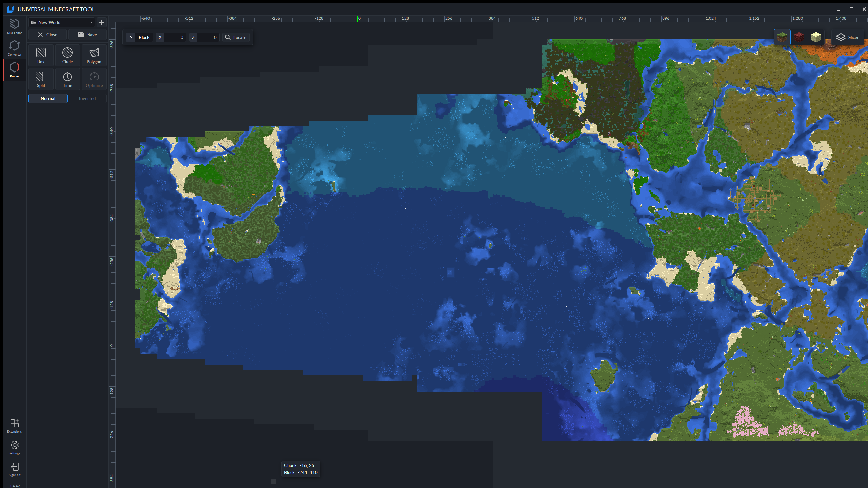
Task: Expand the New World dropdown
Action: coord(62,22)
